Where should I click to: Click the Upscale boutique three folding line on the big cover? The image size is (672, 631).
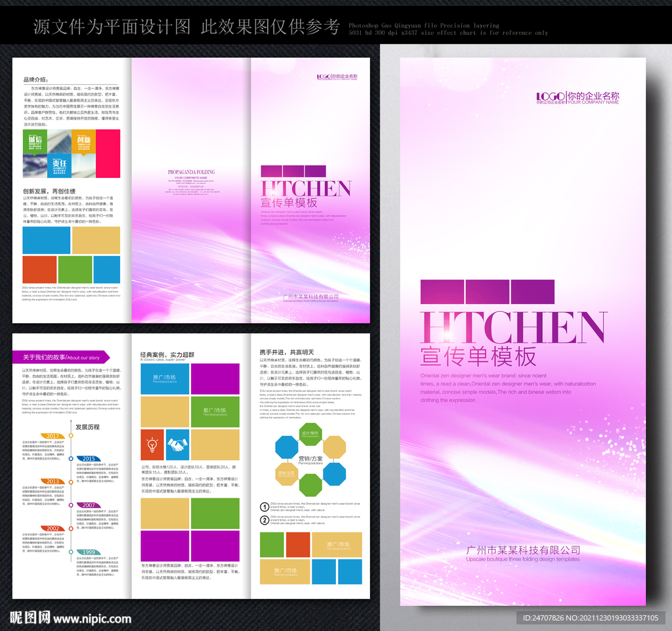click(x=523, y=559)
